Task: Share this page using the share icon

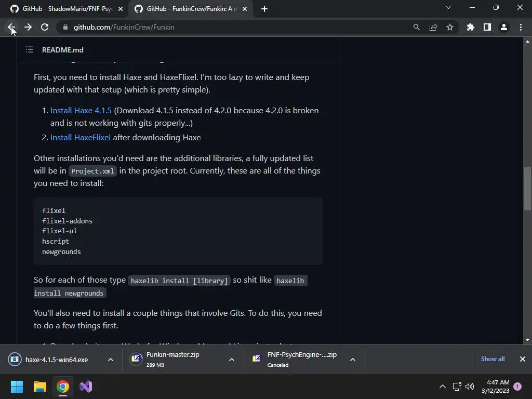Action: 433,27
